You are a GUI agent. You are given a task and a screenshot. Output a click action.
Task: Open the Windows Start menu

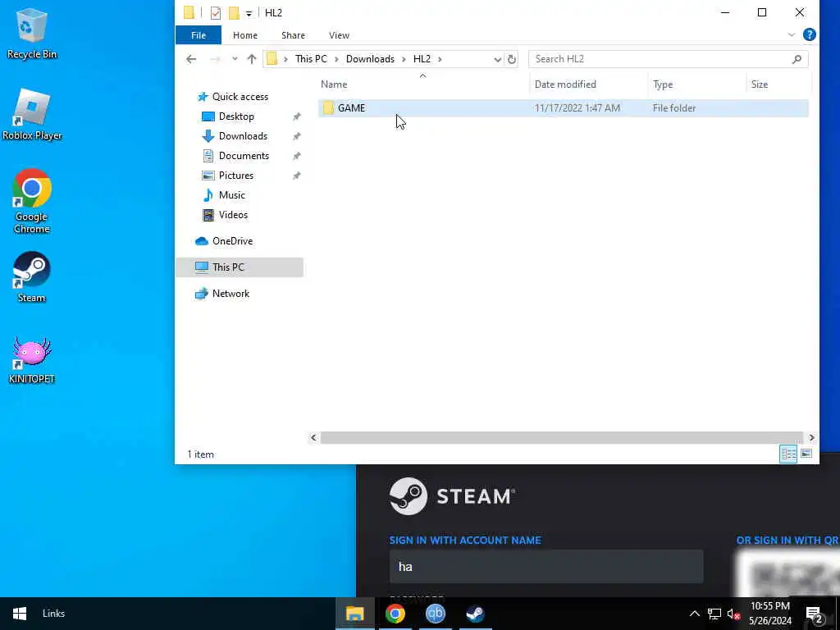coord(20,614)
